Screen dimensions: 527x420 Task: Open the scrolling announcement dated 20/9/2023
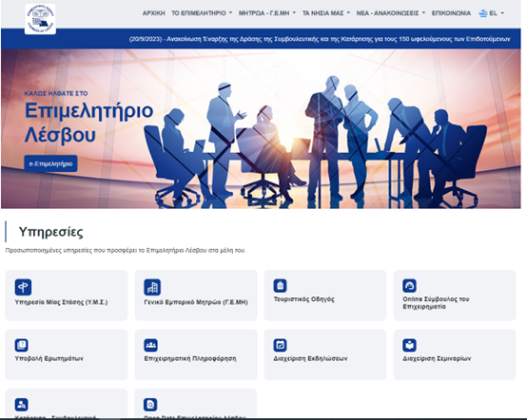coord(320,39)
